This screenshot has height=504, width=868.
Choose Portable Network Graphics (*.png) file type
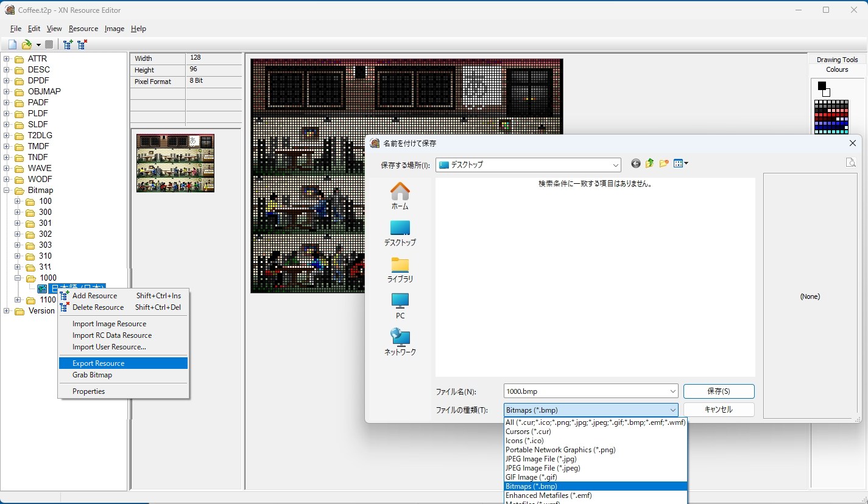click(560, 450)
